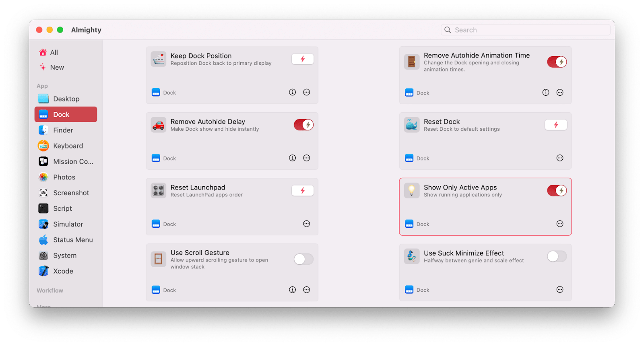This screenshot has height=346, width=644.
Task: Open the Photos category
Action: 66,177
